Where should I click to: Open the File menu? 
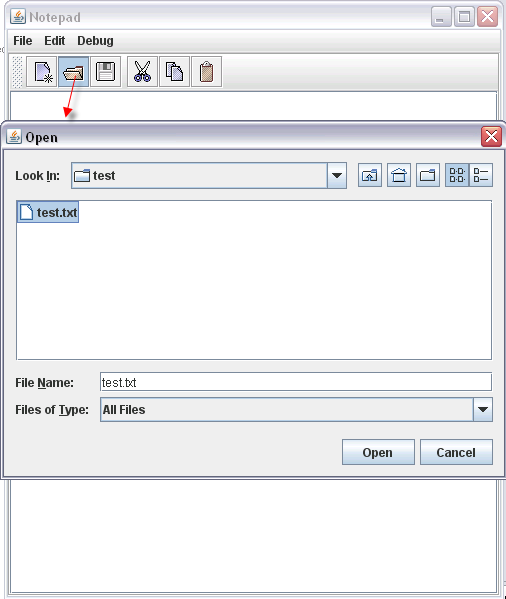23,40
